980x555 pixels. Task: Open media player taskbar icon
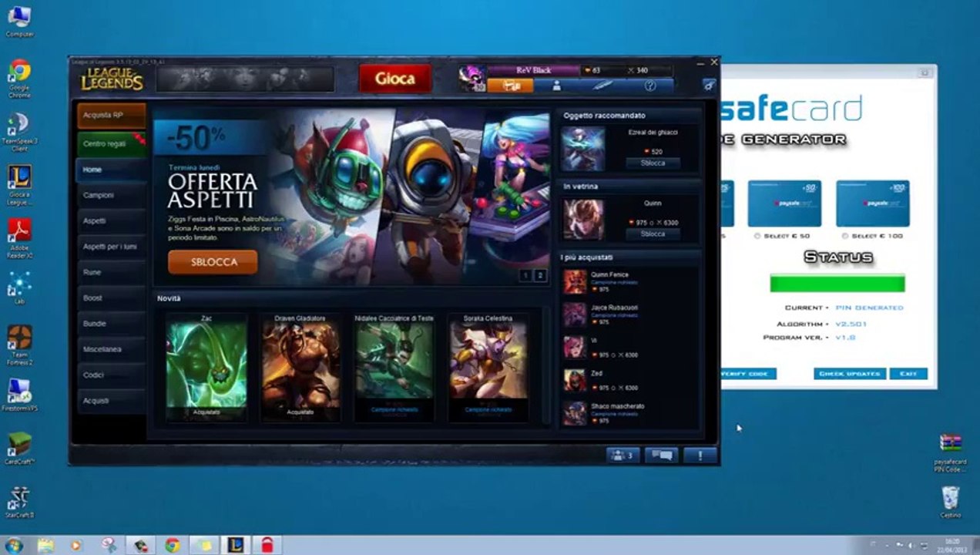coord(76,546)
